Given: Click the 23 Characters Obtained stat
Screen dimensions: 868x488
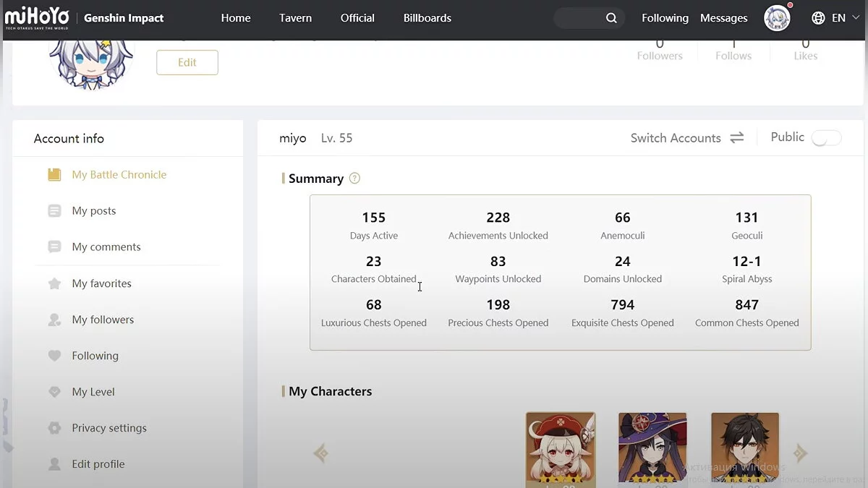Looking at the screenshot, I should point(374,269).
